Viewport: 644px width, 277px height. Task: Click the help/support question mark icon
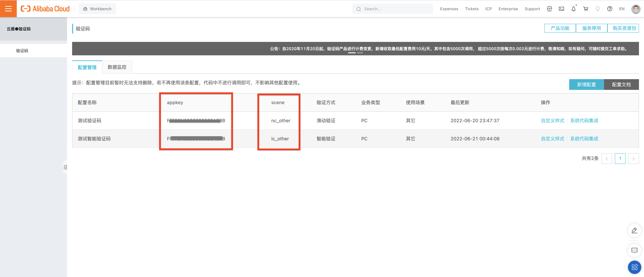pos(609,8)
